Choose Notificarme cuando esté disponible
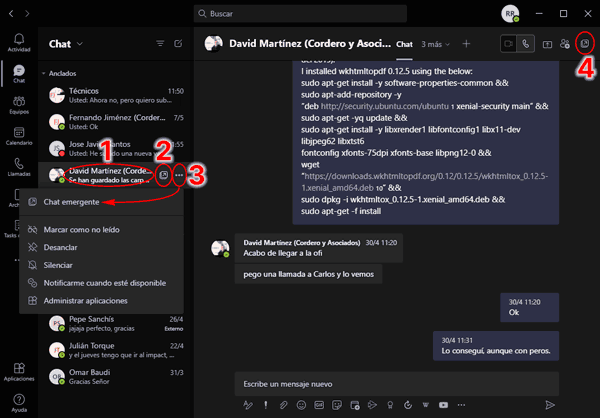Viewport: 600px width, 418px height. [x=101, y=283]
